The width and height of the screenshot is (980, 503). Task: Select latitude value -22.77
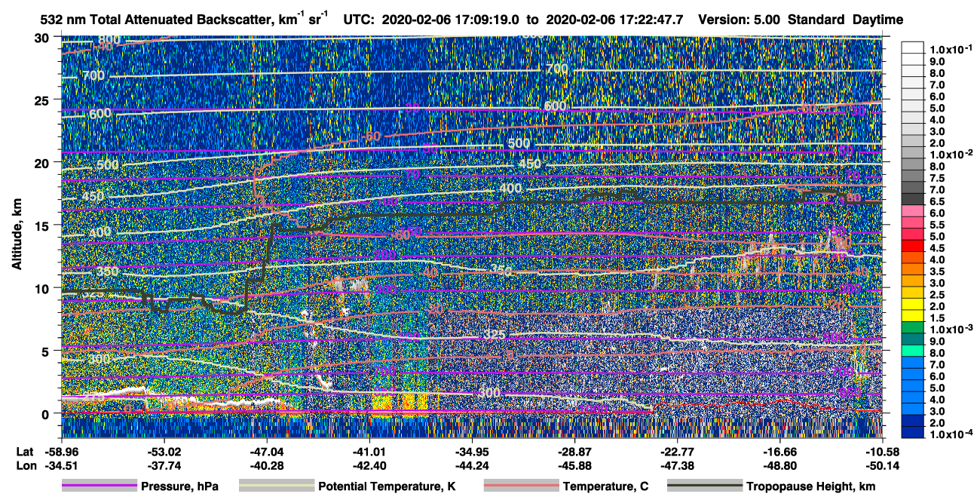[x=678, y=452]
